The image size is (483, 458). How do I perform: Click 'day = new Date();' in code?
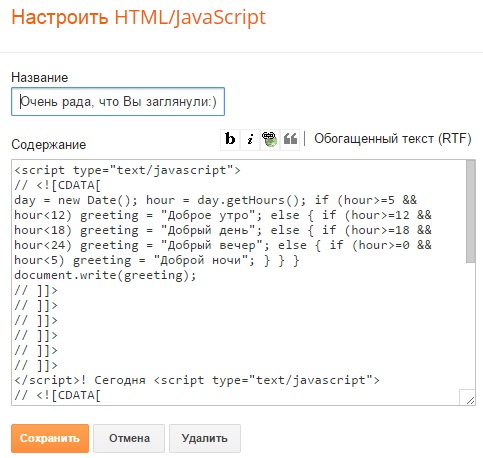coord(76,200)
